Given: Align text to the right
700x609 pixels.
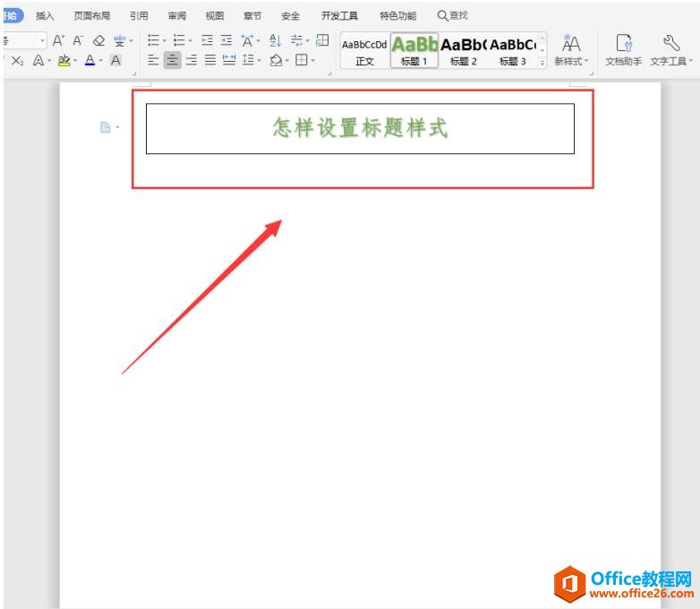Looking at the screenshot, I should pyautogui.click(x=192, y=60).
